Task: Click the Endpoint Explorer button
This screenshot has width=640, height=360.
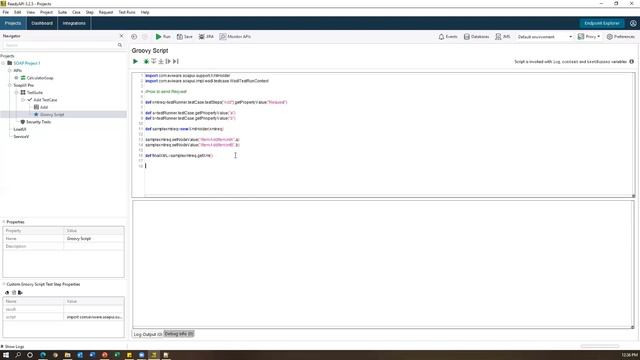Action: pyautogui.click(x=602, y=23)
